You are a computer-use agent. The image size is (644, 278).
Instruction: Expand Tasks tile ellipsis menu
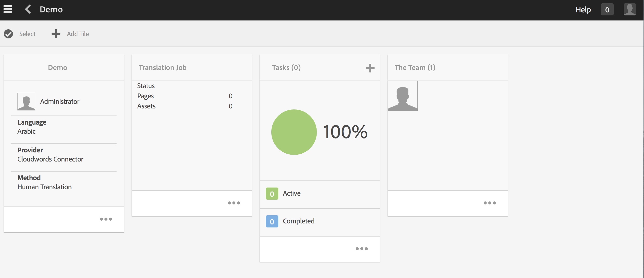[x=362, y=249]
